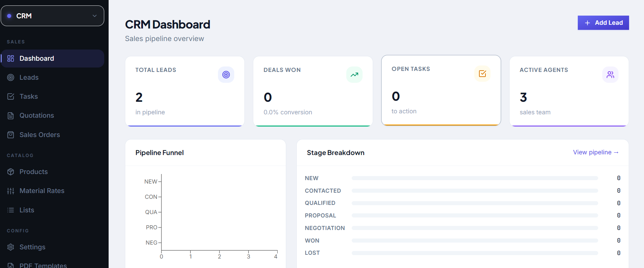
Task: Click the Settings gear icon in sidebar
Action: [11, 247]
